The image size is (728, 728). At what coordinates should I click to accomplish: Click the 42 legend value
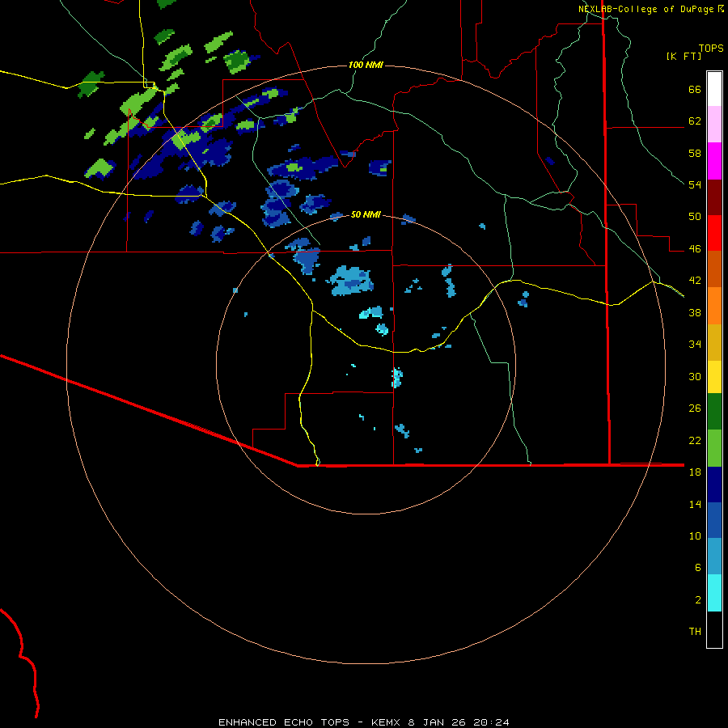click(695, 281)
